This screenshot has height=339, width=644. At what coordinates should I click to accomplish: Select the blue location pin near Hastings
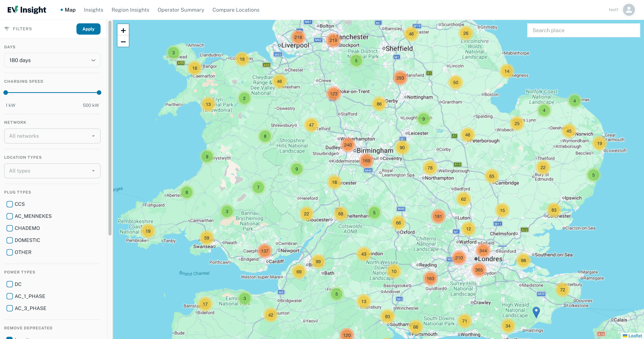coord(536,312)
